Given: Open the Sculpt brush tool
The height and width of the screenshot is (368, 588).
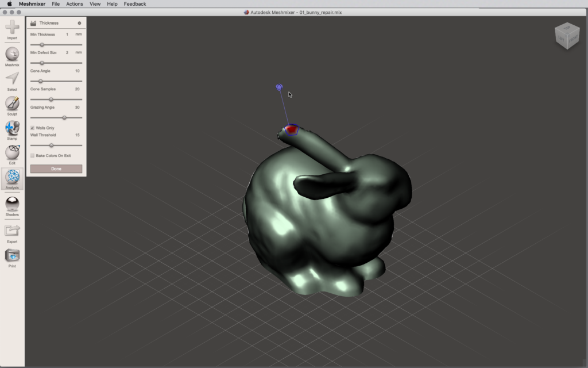Looking at the screenshot, I should (x=12, y=103).
